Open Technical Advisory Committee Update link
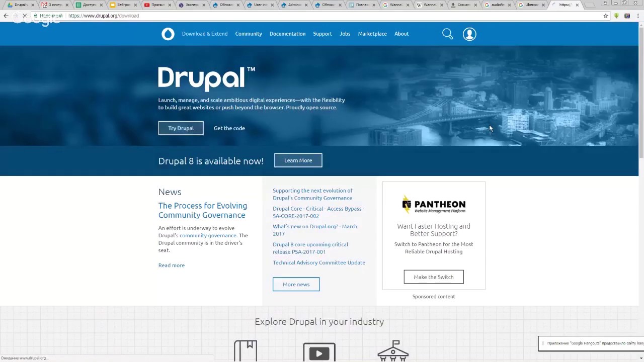This screenshot has width=644, height=362. [x=319, y=262]
